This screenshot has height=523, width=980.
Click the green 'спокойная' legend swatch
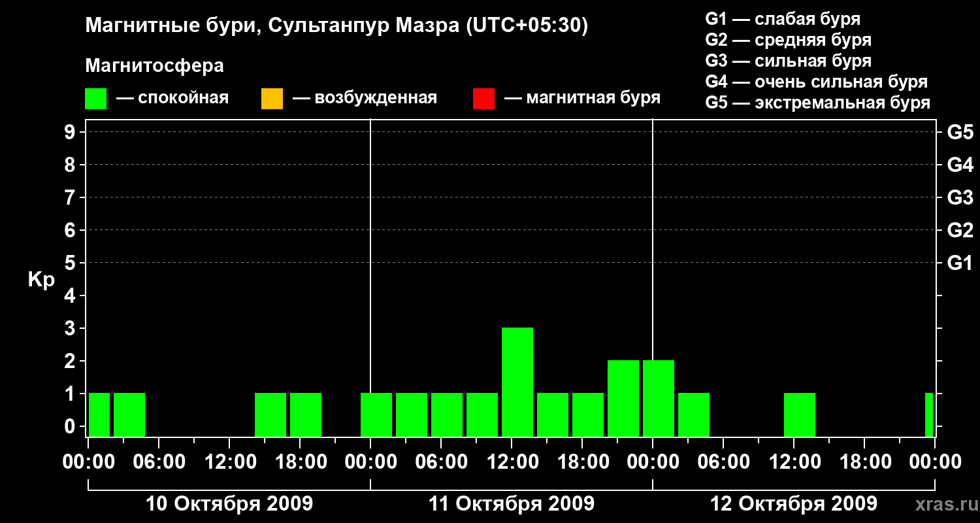pyautogui.click(x=96, y=99)
